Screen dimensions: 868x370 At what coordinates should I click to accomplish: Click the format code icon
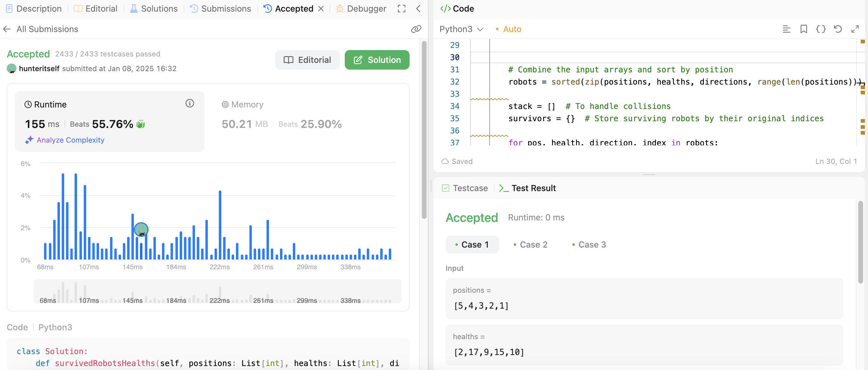coord(786,29)
